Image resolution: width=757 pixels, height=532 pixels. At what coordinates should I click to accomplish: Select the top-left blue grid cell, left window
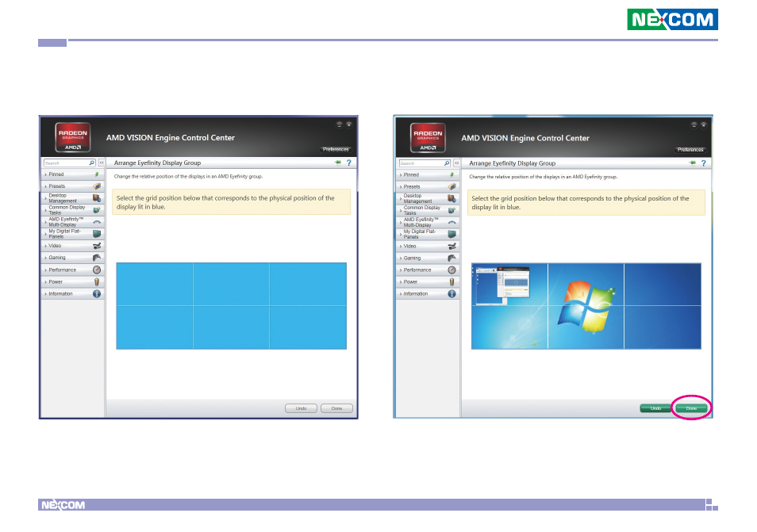155,284
